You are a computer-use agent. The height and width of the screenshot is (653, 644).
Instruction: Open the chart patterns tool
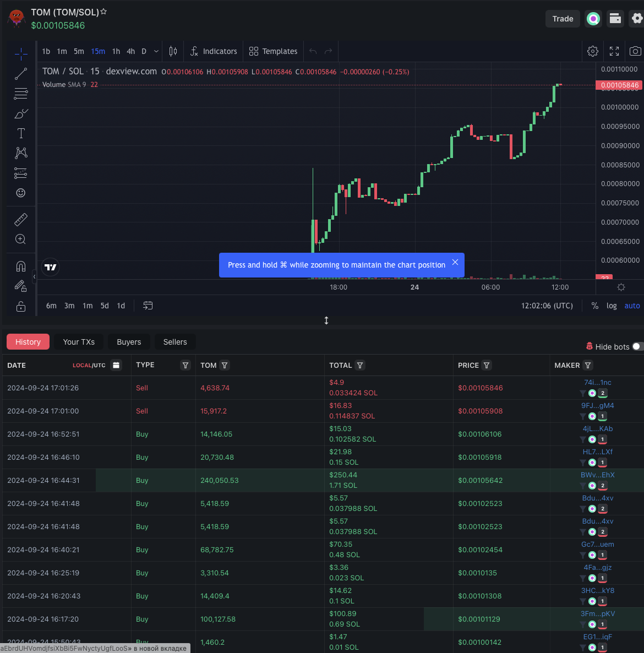tap(21, 153)
